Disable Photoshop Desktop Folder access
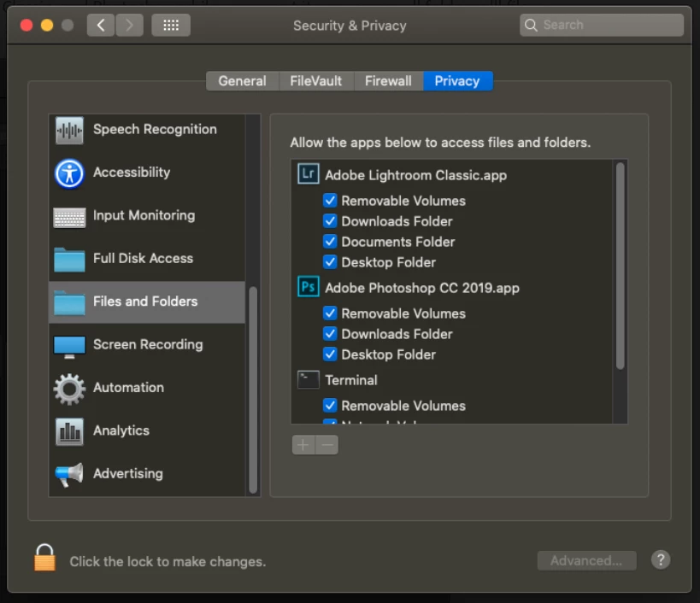The height and width of the screenshot is (603, 700). tap(330, 354)
